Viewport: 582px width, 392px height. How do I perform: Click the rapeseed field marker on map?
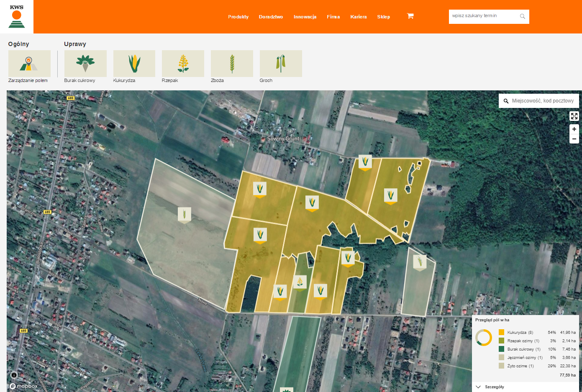point(300,282)
